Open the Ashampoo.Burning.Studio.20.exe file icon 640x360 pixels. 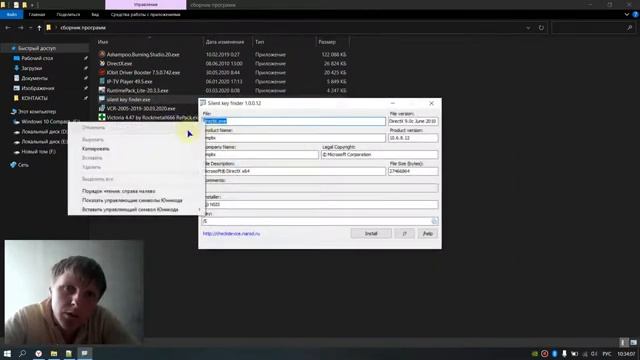coord(102,54)
